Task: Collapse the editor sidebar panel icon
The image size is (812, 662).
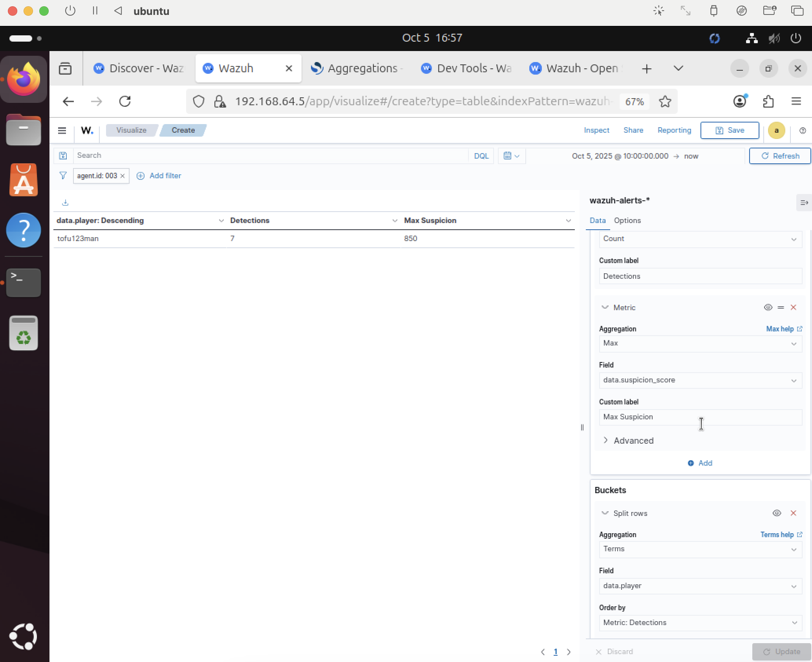Action: pos(804,203)
